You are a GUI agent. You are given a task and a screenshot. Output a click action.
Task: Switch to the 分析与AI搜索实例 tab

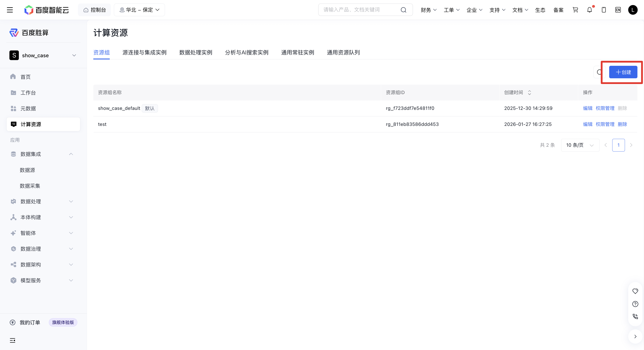(x=247, y=52)
